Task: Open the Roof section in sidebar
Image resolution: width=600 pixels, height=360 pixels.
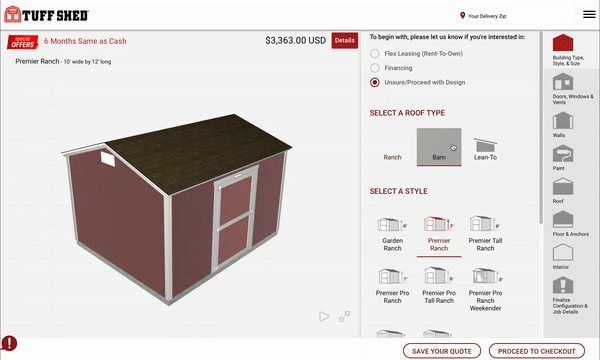Action: (562, 191)
